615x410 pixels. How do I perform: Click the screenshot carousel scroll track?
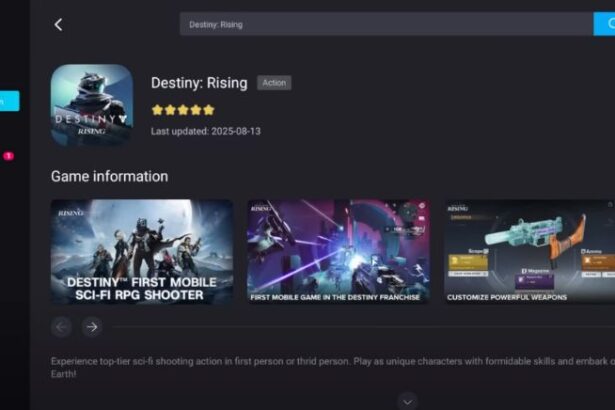[x=364, y=326]
